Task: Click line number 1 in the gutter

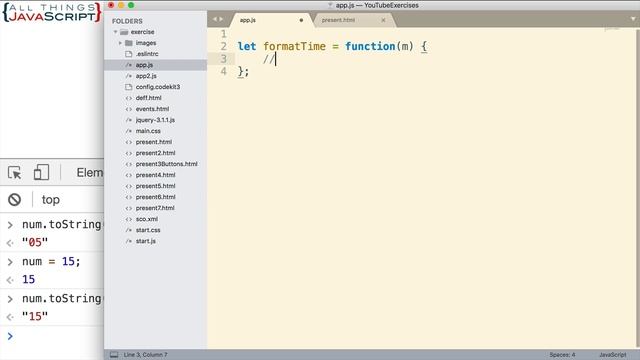Action: (223, 34)
